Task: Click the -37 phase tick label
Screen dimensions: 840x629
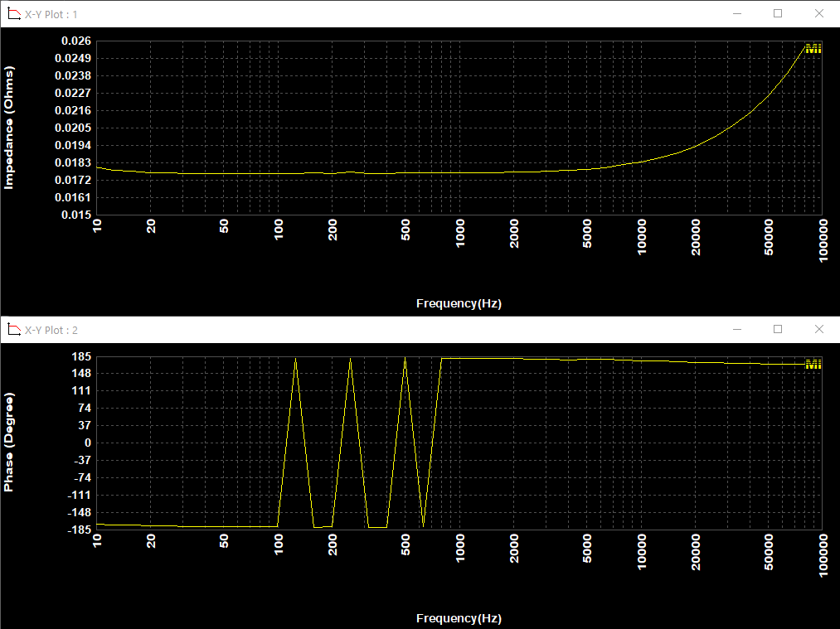Action: click(82, 461)
